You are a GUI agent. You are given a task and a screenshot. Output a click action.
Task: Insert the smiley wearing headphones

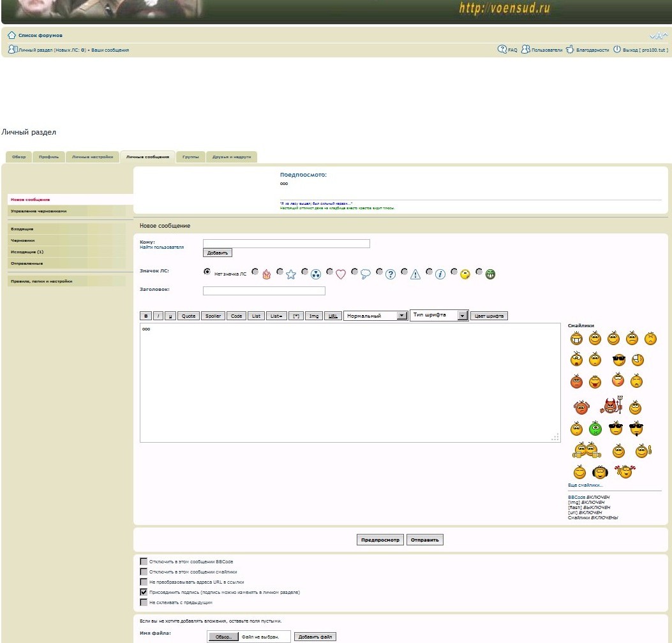[x=600, y=473]
